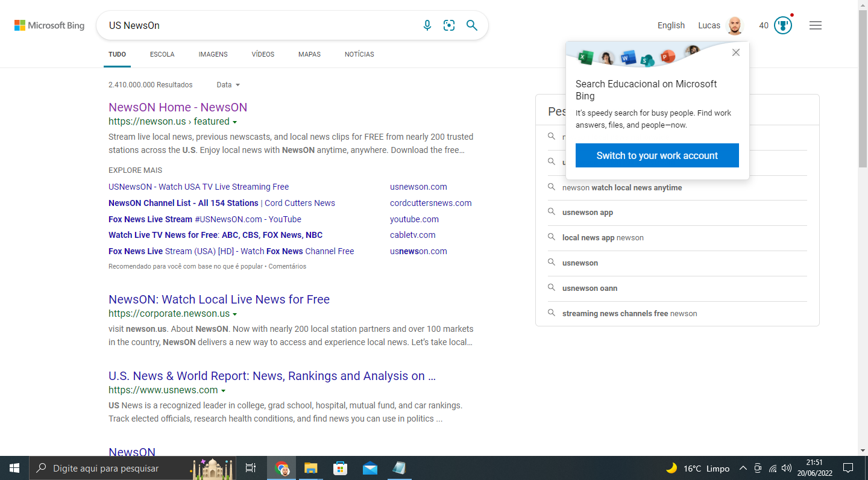Open 'NewsON: Watch Local Live News for Free'
The width and height of the screenshot is (868, 480).
point(219,299)
